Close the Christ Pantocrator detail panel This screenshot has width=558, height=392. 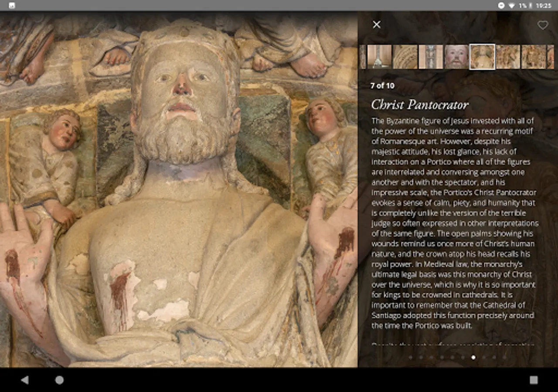(x=377, y=25)
